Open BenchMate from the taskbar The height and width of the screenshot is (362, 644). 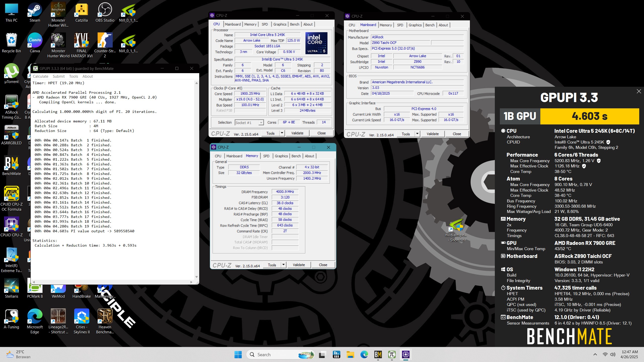378,354
